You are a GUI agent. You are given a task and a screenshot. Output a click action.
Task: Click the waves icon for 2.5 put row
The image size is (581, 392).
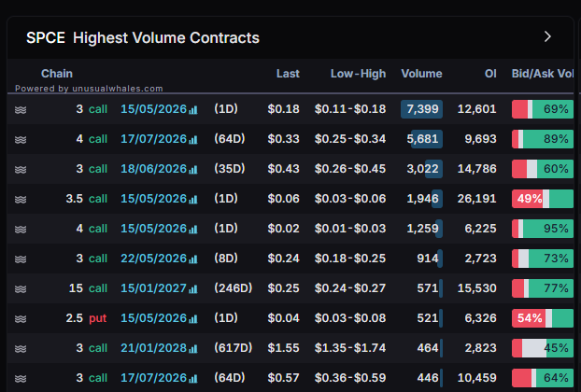click(x=21, y=319)
